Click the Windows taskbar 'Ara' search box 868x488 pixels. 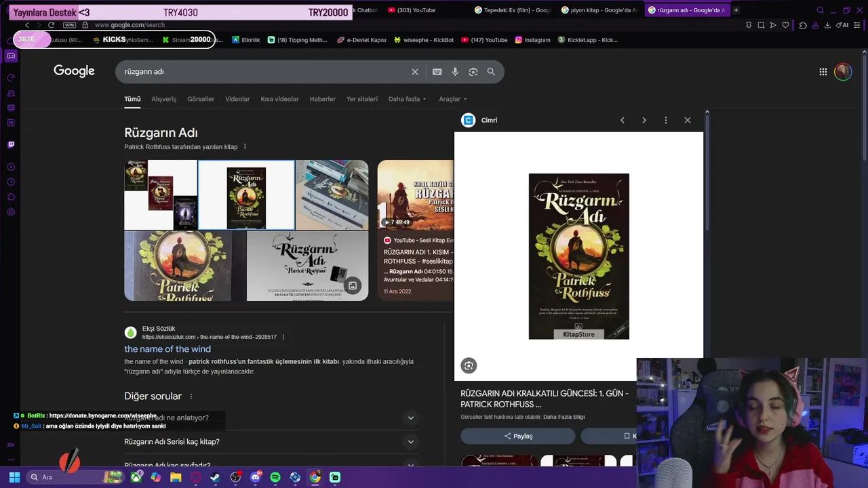click(75, 477)
